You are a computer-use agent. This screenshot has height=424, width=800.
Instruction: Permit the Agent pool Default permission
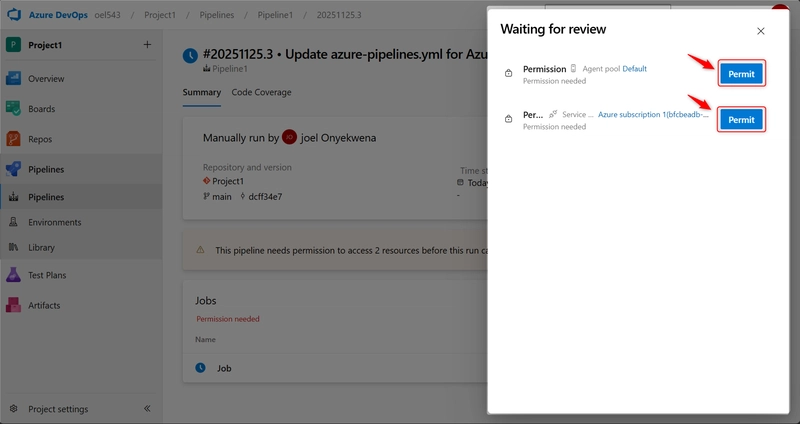741,73
